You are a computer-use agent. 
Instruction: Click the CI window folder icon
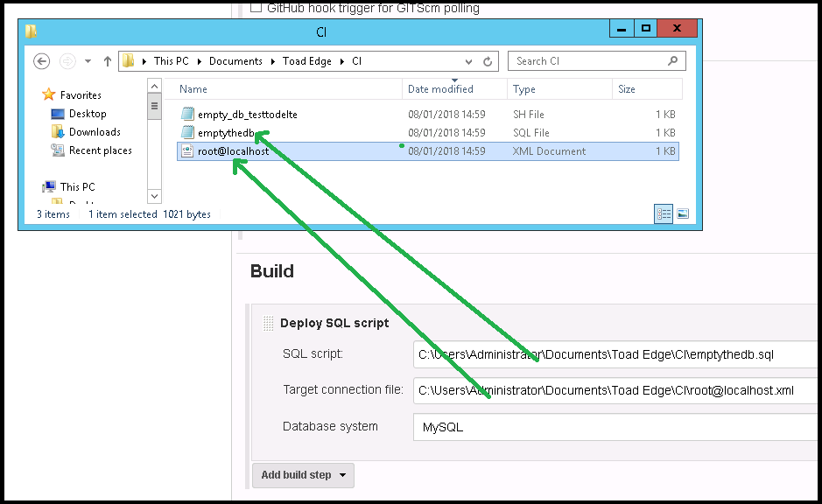(31, 31)
